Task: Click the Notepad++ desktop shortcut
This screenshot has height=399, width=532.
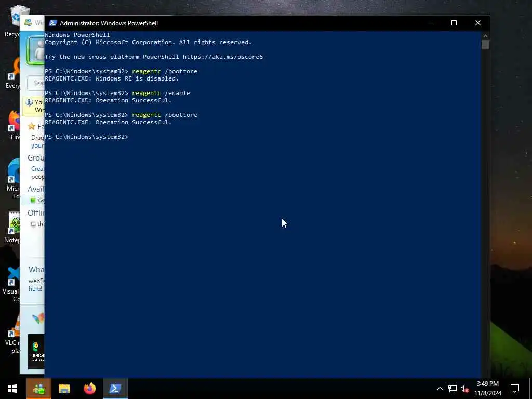Action: pos(12,228)
